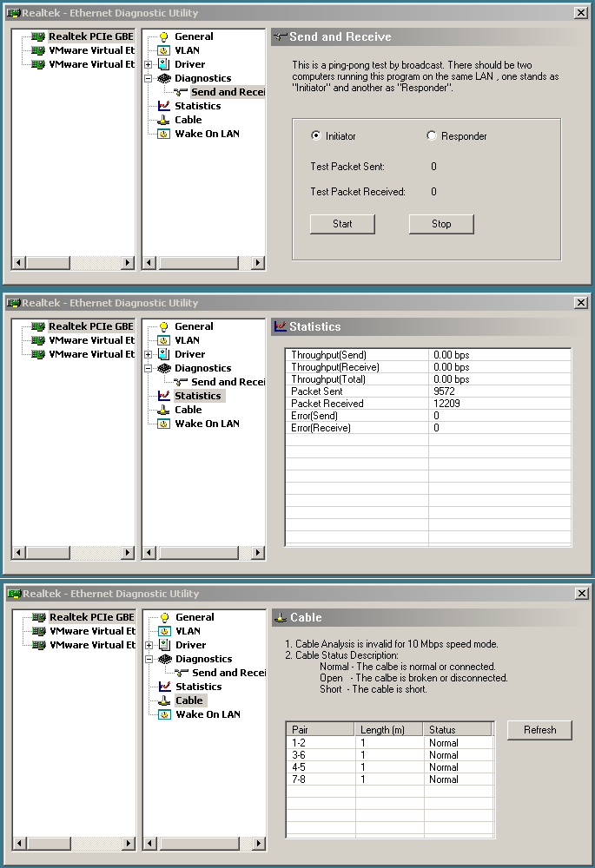Select Cable tree item in Statistics window
The image size is (595, 868).
click(x=188, y=410)
